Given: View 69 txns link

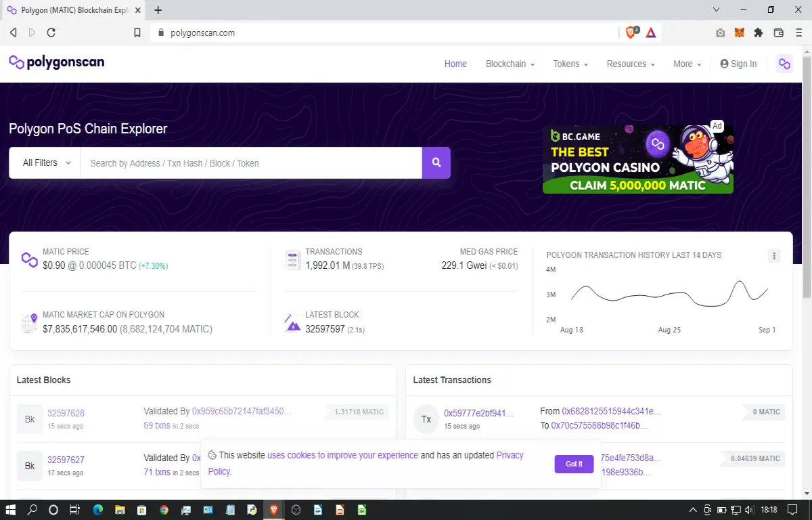Looking at the screenshot, I should [x=157, y=425].
